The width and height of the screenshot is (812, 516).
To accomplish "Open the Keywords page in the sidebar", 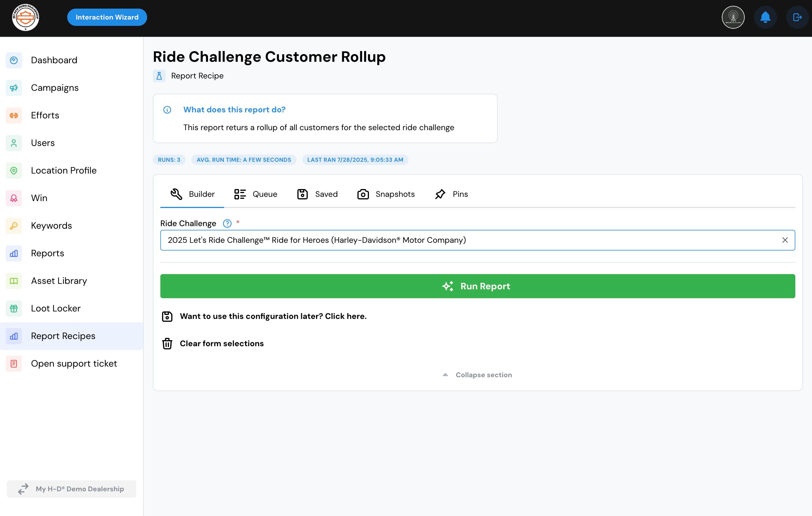I will pyautogui.click(x=51, y=226).
